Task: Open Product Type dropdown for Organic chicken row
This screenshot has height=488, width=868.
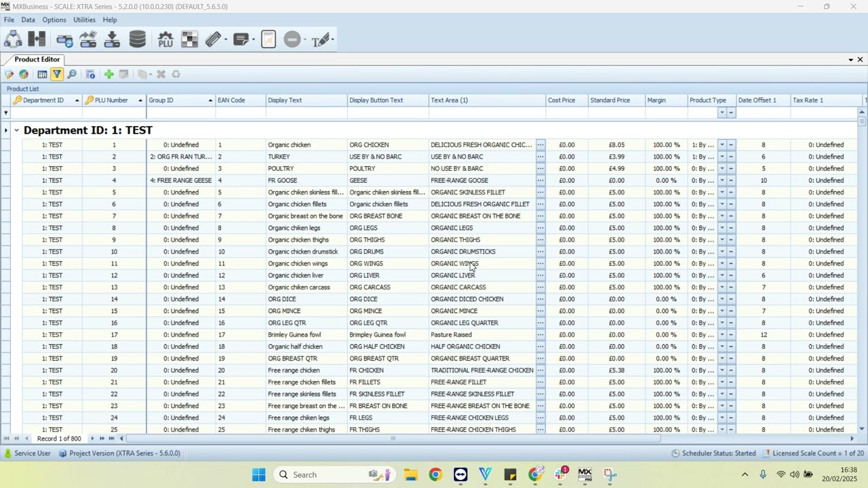Action: [x=722, y=145]
